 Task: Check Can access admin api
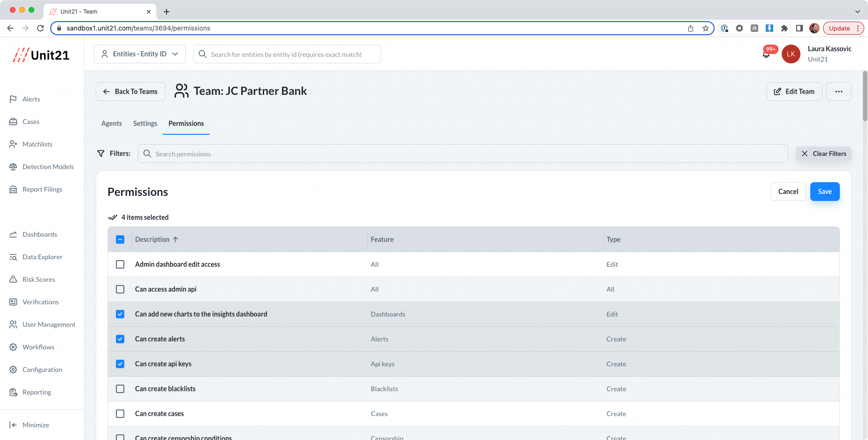click(x=120, y=289)
